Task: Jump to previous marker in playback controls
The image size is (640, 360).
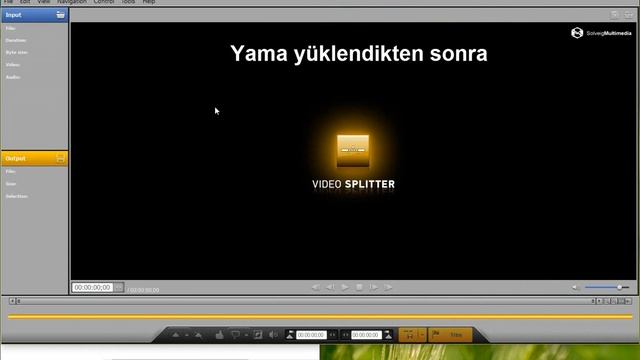Action: pos(315,287)
